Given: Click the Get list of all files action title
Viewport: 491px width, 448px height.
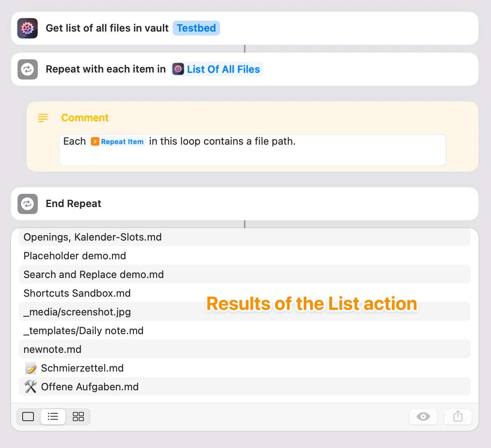Looking at the screenshot, I should [107, 28].
